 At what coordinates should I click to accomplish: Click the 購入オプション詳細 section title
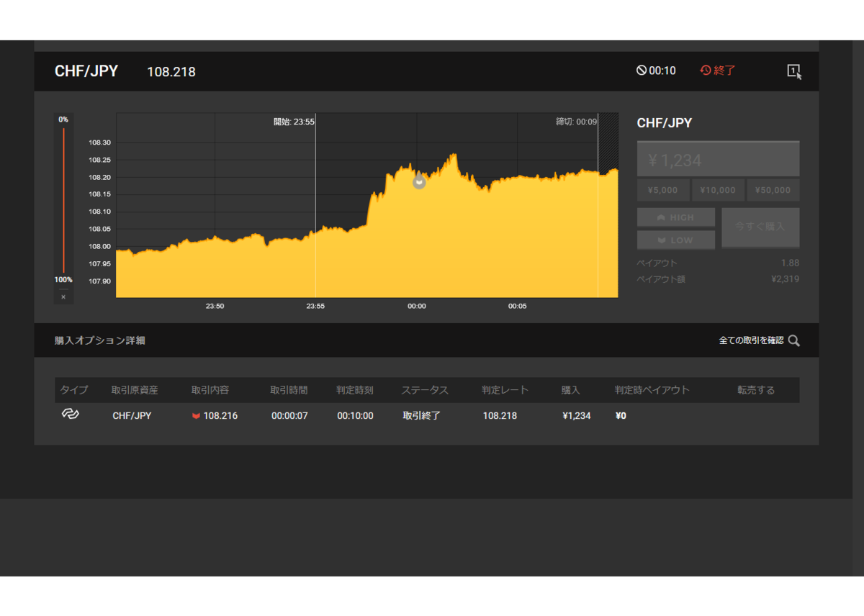(x=100, y=340)
